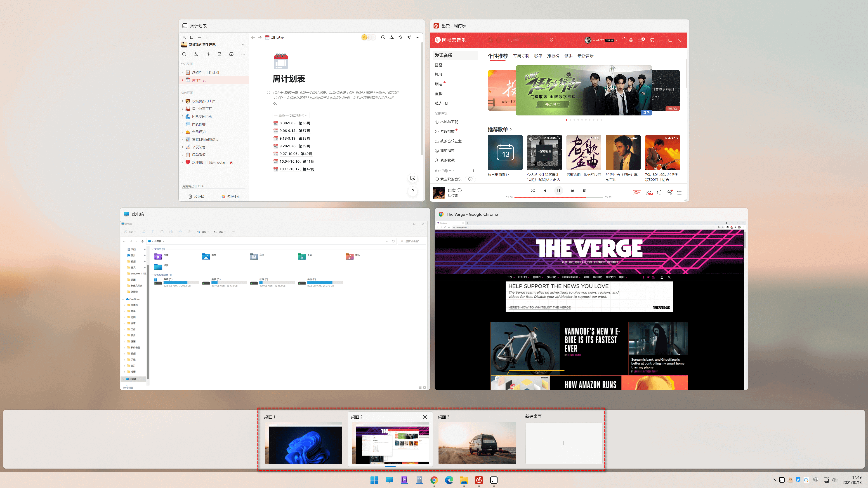
Task: Open the 10.11-10.17，第42周 page link
Action: click(x=297, y=169)
